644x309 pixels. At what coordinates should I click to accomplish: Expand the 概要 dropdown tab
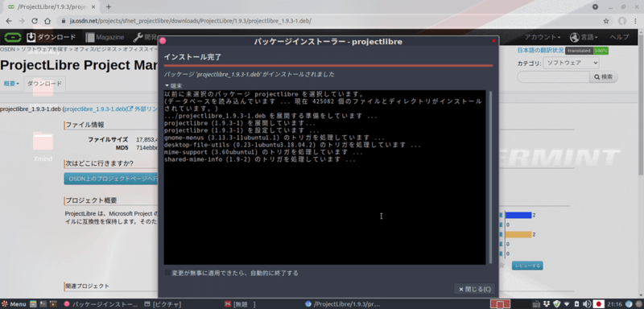[11, 84]
